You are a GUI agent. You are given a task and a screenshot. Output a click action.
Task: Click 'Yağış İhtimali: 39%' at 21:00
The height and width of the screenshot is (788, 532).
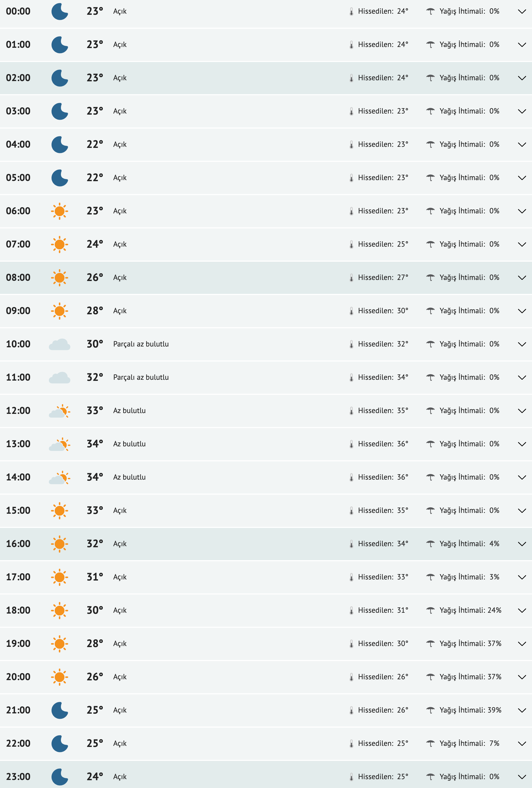point(470,710)
